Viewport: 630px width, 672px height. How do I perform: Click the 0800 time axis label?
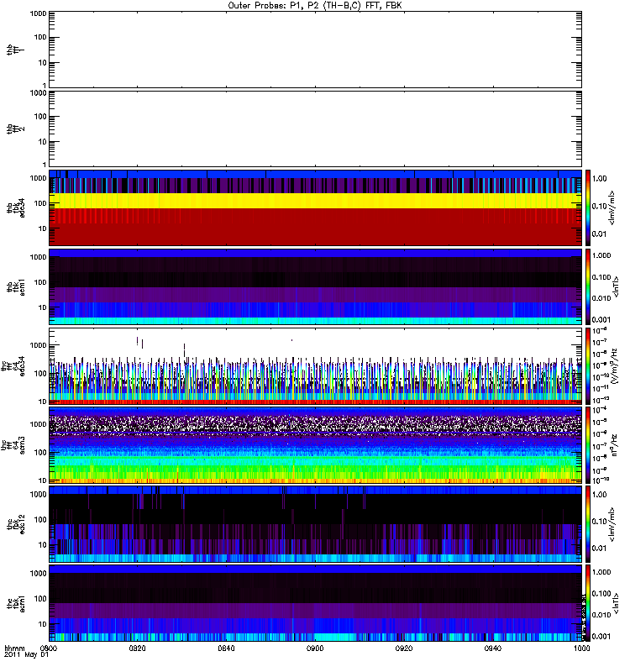50,649
